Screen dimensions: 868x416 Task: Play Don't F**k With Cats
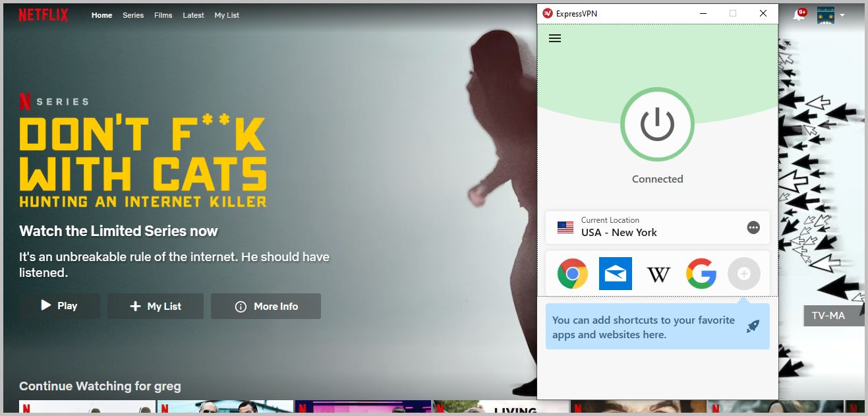[59, 306]
